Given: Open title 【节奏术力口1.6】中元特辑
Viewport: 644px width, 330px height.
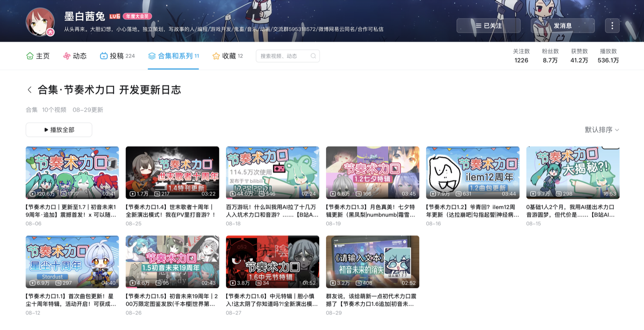Looking at the screenshot, I should 272,300.
